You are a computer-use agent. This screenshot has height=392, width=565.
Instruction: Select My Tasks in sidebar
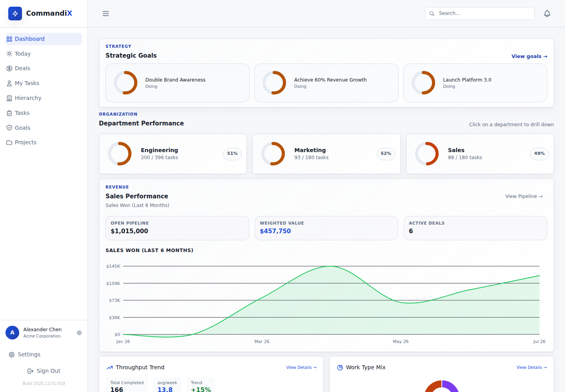tap(44, 83)
